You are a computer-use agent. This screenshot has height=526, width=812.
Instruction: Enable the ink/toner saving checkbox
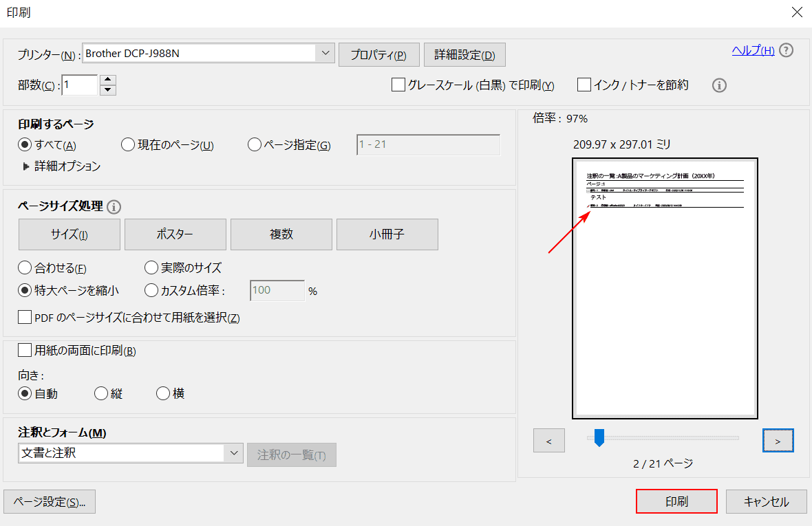[x=584, y=85]
